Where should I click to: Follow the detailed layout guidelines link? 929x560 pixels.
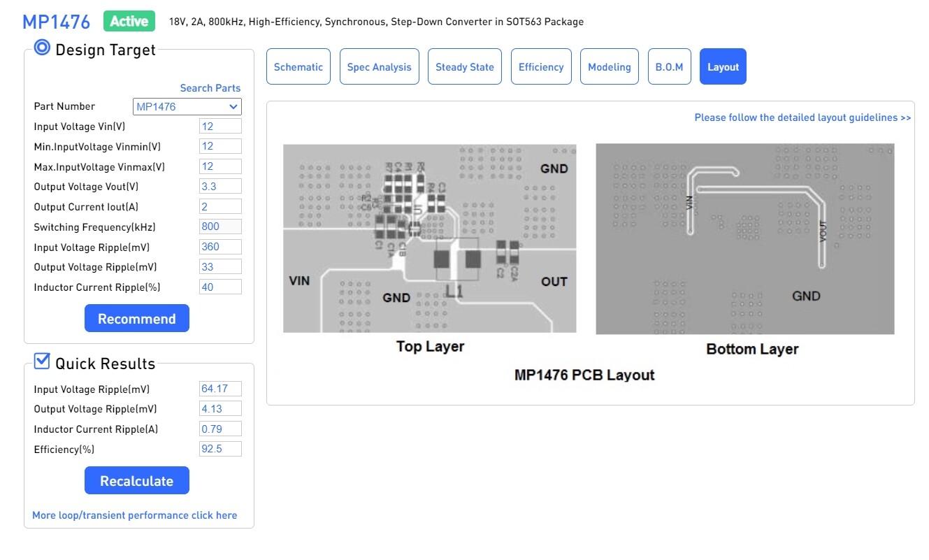click(802, 117)
